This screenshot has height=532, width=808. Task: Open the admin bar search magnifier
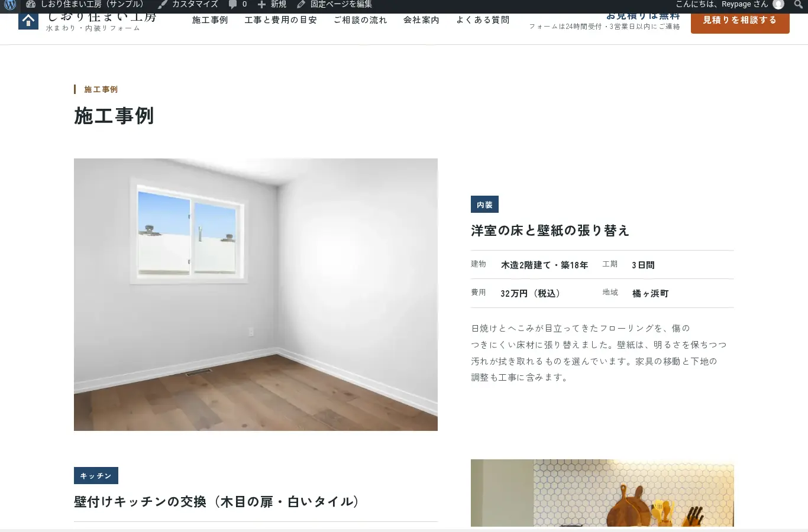tap(798, 5)
